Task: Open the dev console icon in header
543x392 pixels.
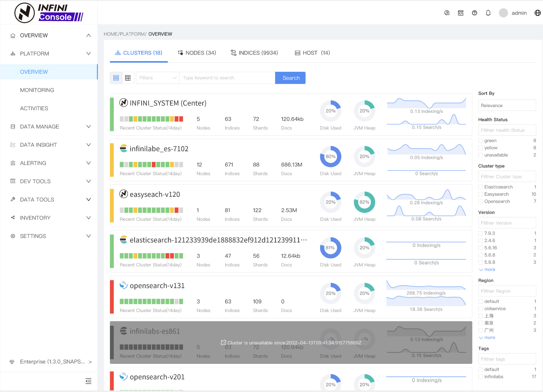Action: [461, 13]
